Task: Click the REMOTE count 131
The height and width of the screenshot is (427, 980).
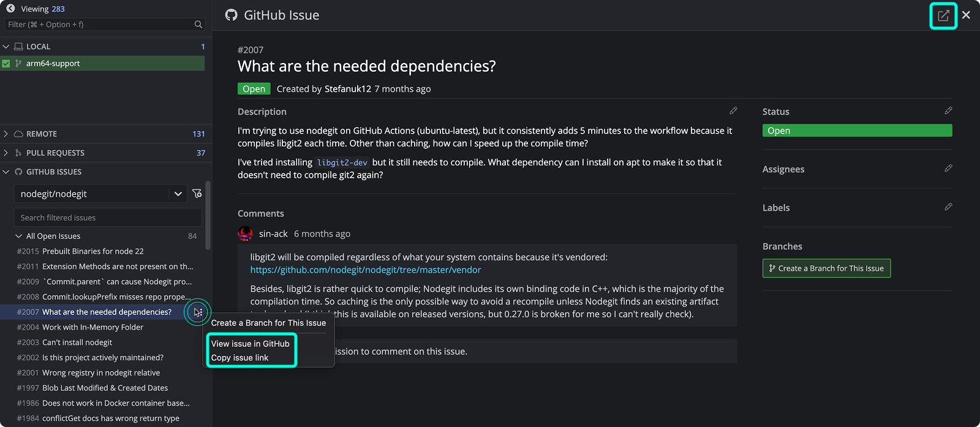Action: [x=198, y=134]
